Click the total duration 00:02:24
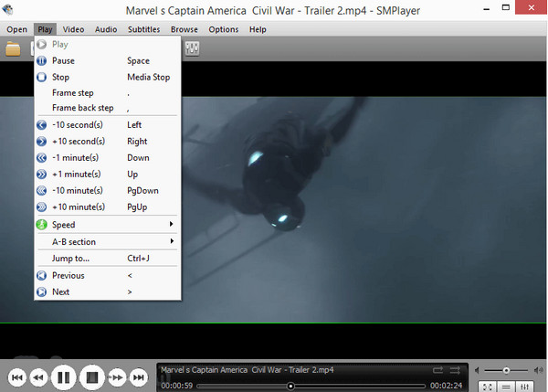Image resolution: width=548 pixels, height=392 pixels. pyautogui.click(x=447, y=386)
